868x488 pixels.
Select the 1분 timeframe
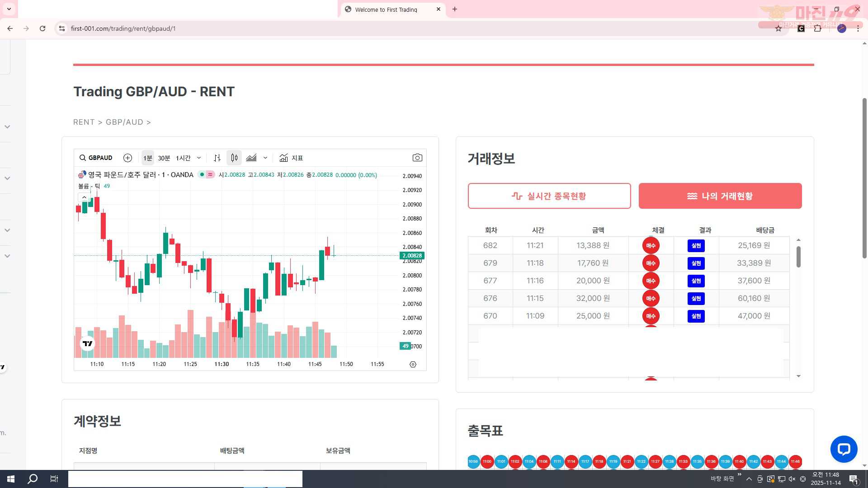148,158
